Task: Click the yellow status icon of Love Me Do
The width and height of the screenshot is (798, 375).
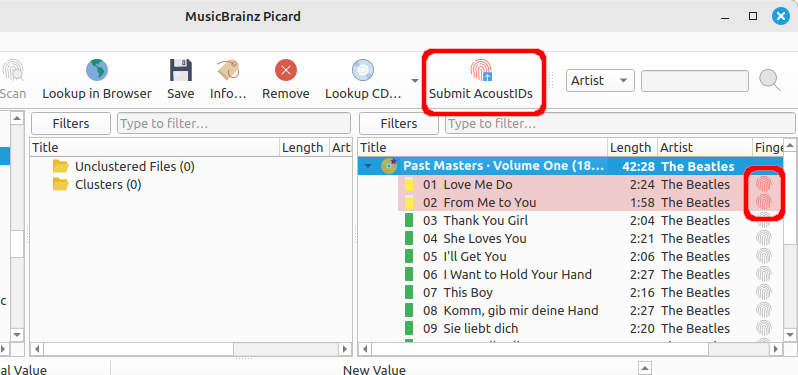Action: tap(409, 184)
